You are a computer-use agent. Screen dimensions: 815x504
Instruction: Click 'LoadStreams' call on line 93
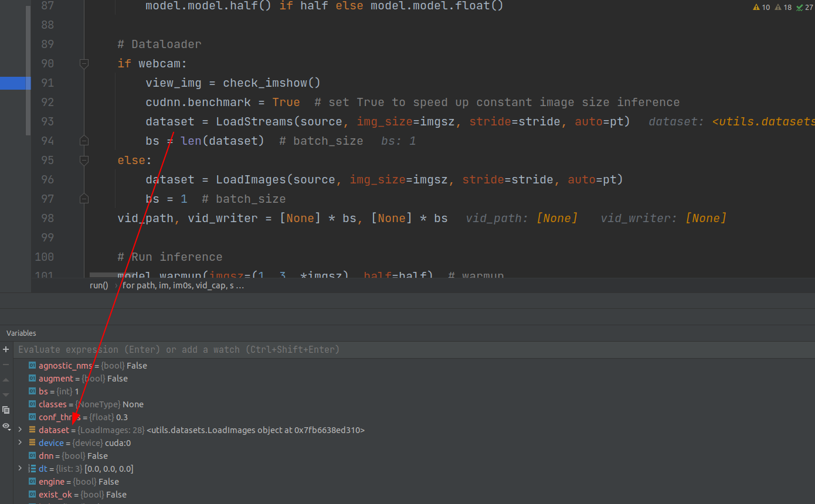(254, 121)
